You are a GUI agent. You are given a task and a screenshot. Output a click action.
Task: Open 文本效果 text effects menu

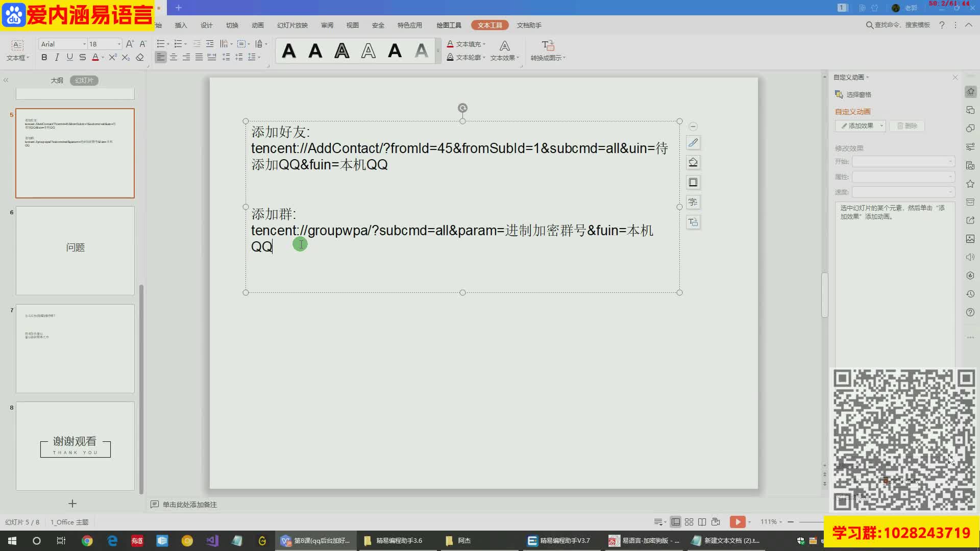pyautogui.click(x=504, y=51)
